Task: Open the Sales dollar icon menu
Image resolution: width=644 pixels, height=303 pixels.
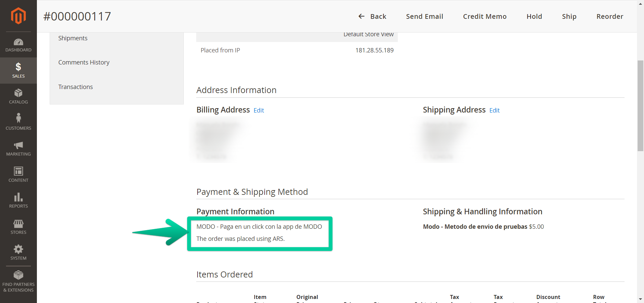Action: (18, 67)
